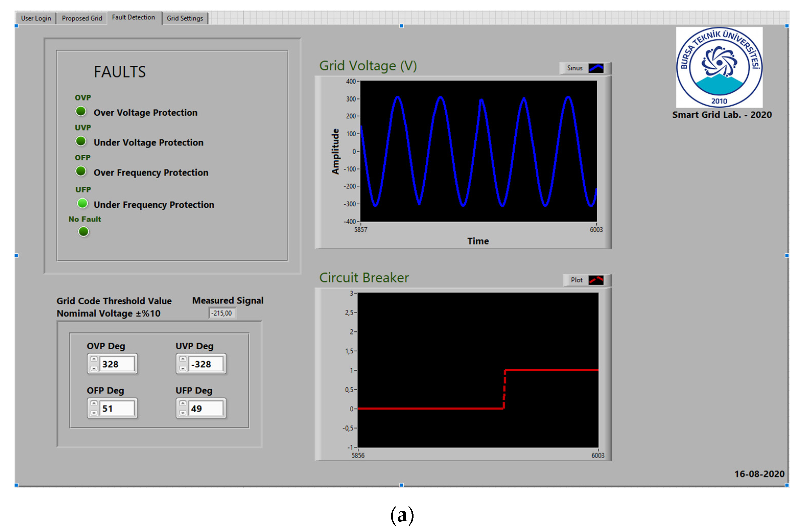Click the lit Under Frequency Protection LED
Screen dimensions: 801x532
(82, 203)
